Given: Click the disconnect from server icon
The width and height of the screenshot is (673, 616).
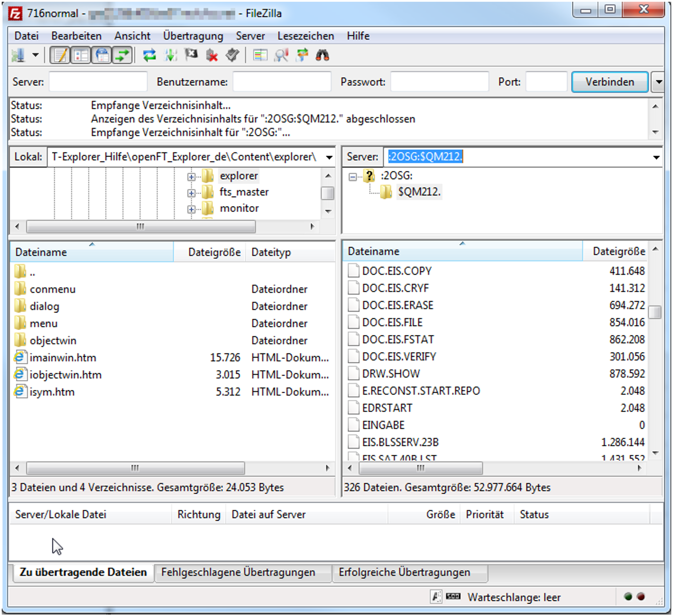Looking at the screenshot, I should (212, 55).
